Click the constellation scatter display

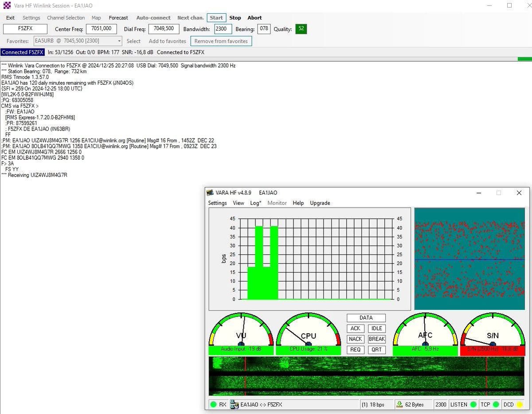point(469,259)
